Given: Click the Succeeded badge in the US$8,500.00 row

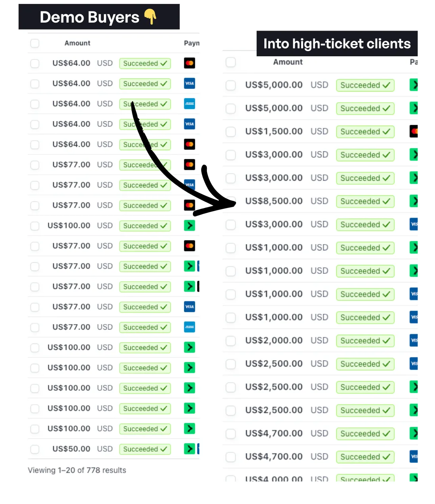Looking at the screenshot, I should click(365, 201).
